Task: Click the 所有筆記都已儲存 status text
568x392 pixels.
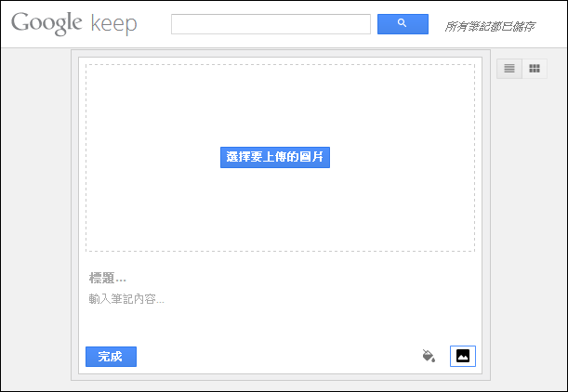Action: click(x=490, y=26)
